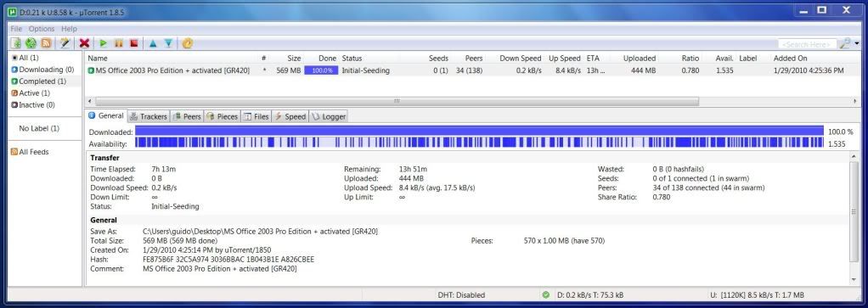The height and width of the screenshot is (308, 868).
Task: Select the No Label (1) entry
Action: (39, 128)
